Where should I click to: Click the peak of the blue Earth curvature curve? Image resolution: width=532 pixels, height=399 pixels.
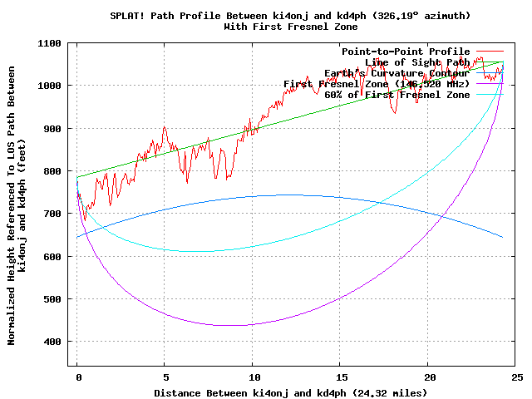289,195
